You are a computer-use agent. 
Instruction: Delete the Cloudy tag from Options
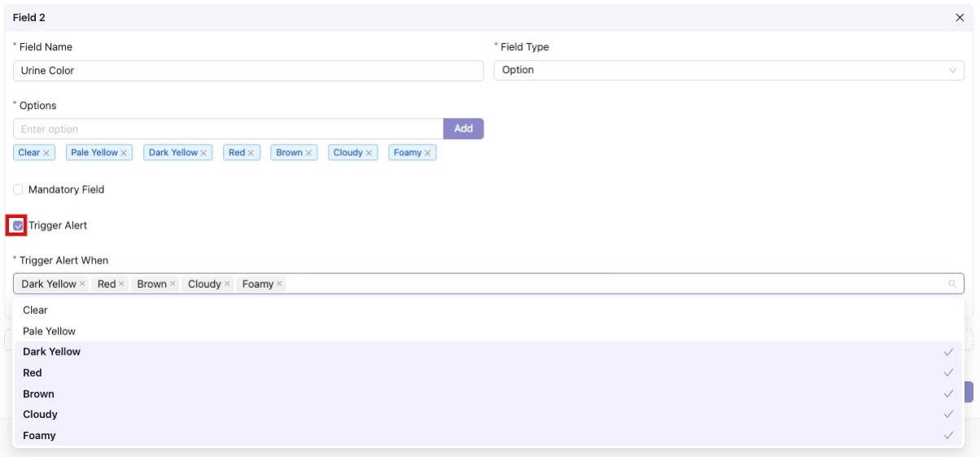coord(369,153)
